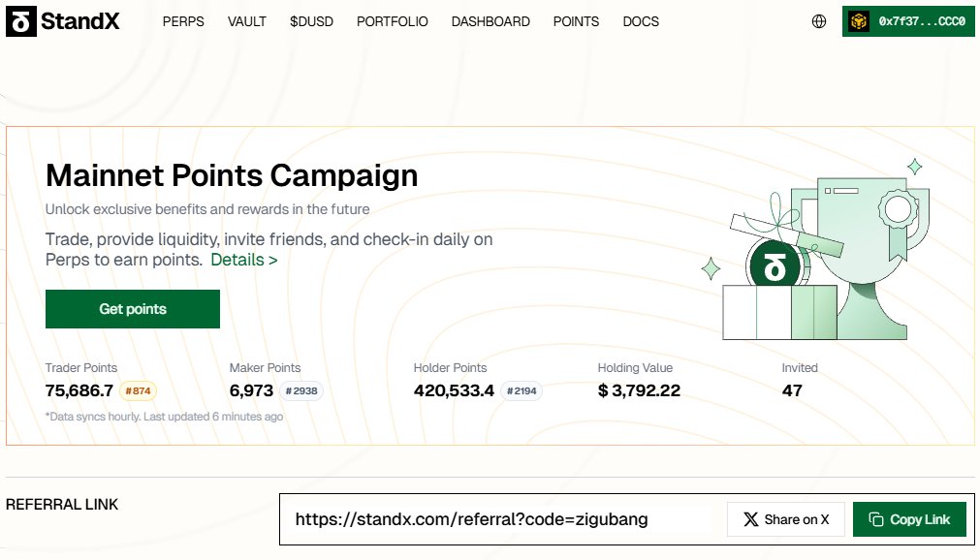Image resolution: width=980 pixels, height=560 pixels.
Task: Open the language globe icon
Action: point(819,21)
